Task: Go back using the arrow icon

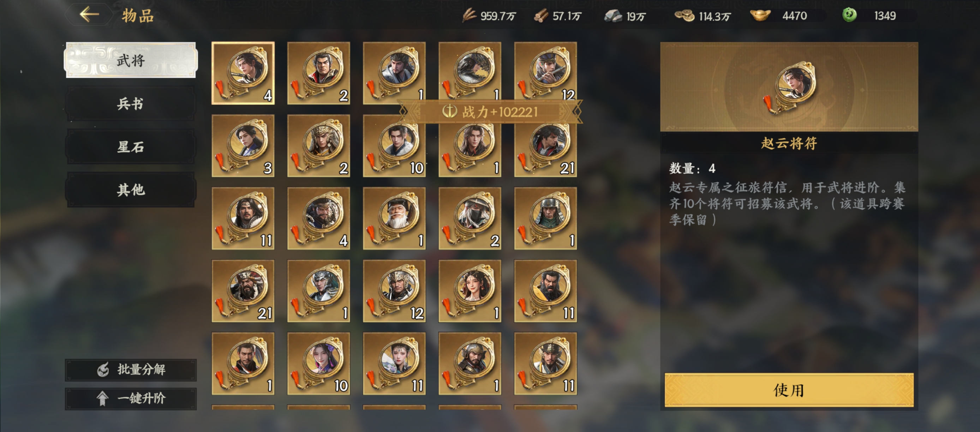Action: point(89,15)
